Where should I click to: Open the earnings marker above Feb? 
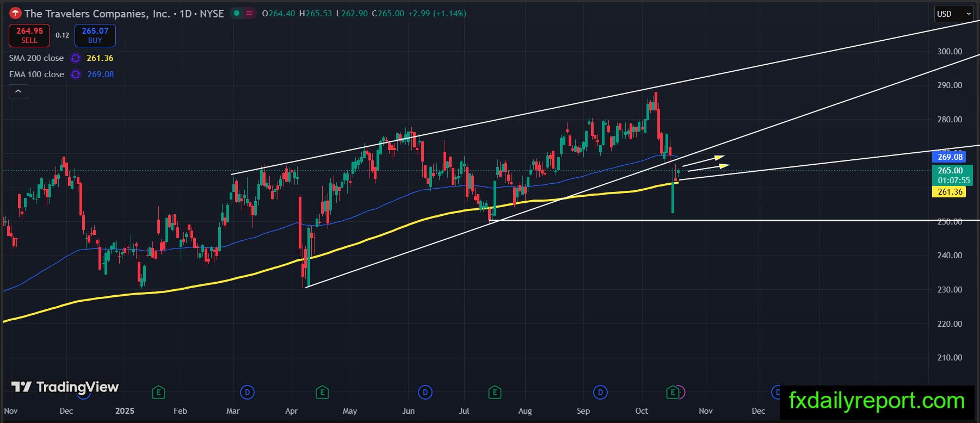[x=158, y=391]
